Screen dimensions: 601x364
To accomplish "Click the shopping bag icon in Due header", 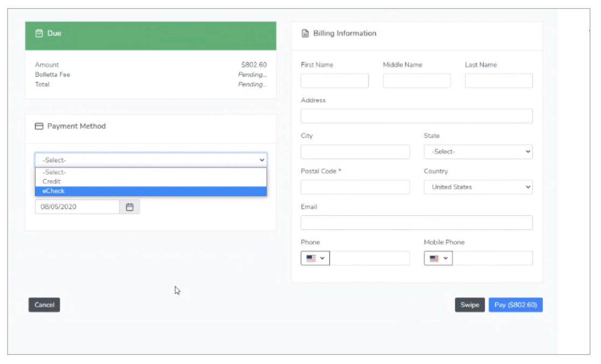I will click(39, 33).
